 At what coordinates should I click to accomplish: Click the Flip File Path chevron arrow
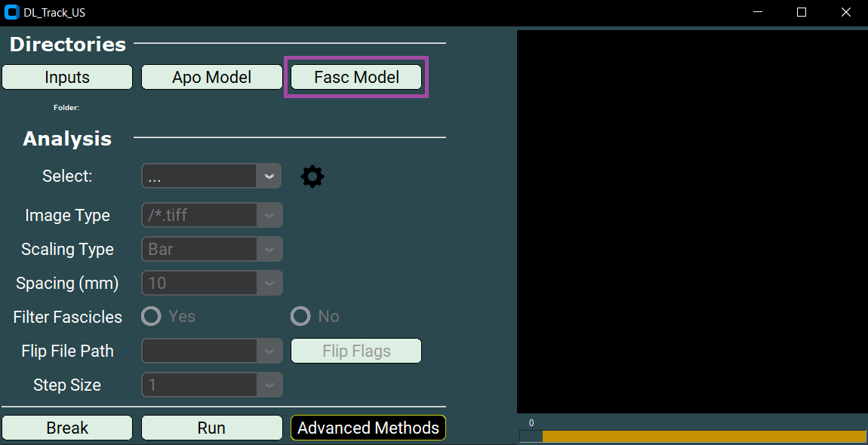coord(271,351)
